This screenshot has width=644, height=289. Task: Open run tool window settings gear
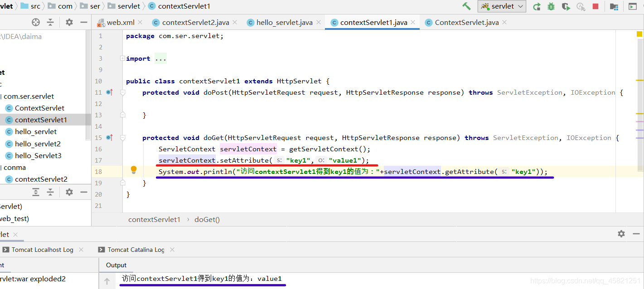[x=621, y=234]
